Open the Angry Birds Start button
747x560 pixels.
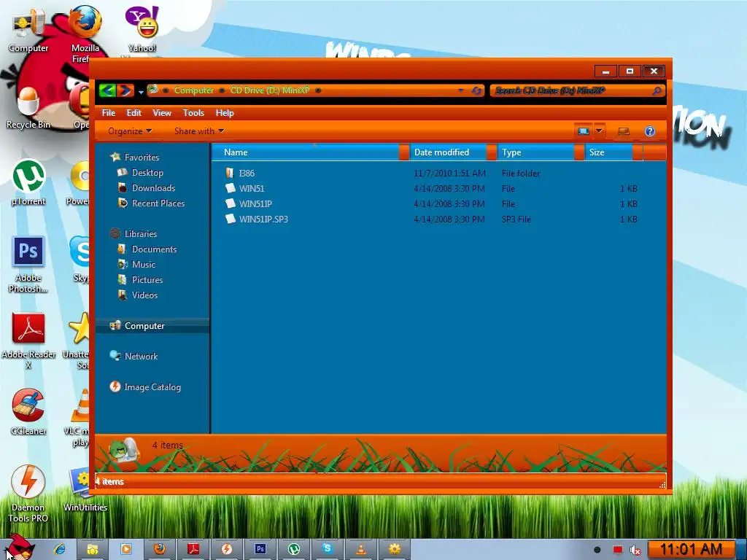pyautogui.click(x=20, y=547)
